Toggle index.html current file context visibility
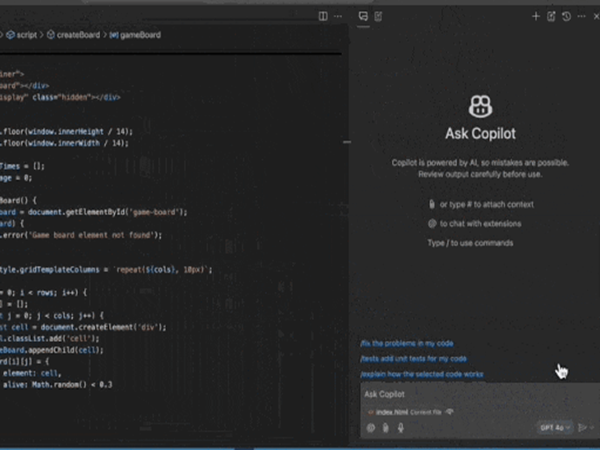600x450 pixels. (x=450, y=411)
